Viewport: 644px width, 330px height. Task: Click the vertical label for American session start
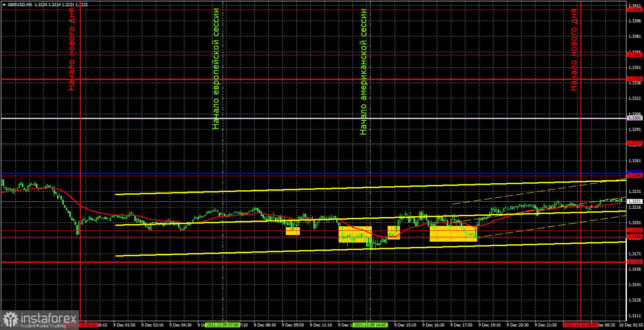[x=363, y=71]
